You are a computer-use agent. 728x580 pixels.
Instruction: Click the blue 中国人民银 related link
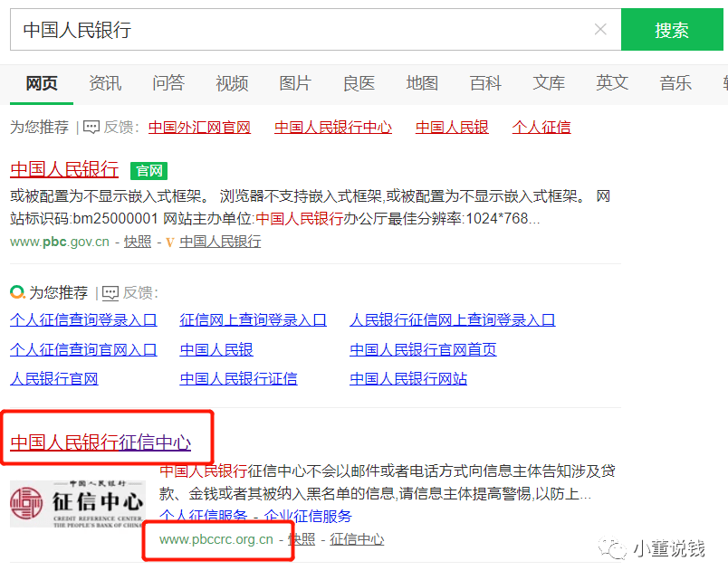click(x=216, y=350)
